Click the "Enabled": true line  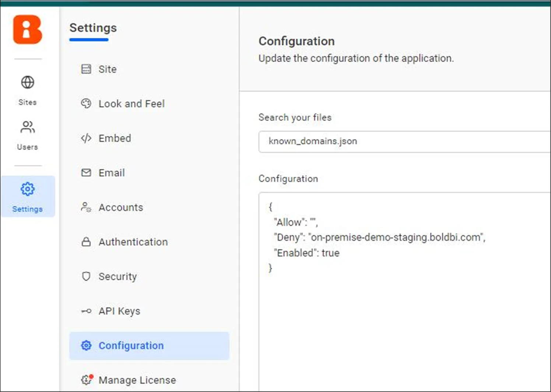click(x=306, y=253)
